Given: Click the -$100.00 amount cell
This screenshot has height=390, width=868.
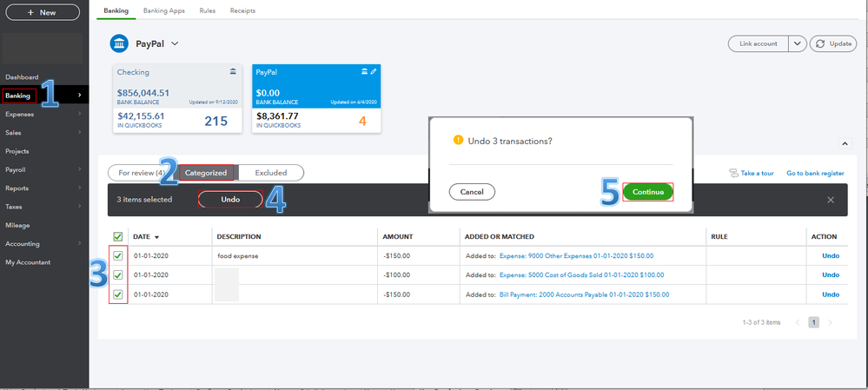Looking at the screenshot, I should click(x=419, y=275).
